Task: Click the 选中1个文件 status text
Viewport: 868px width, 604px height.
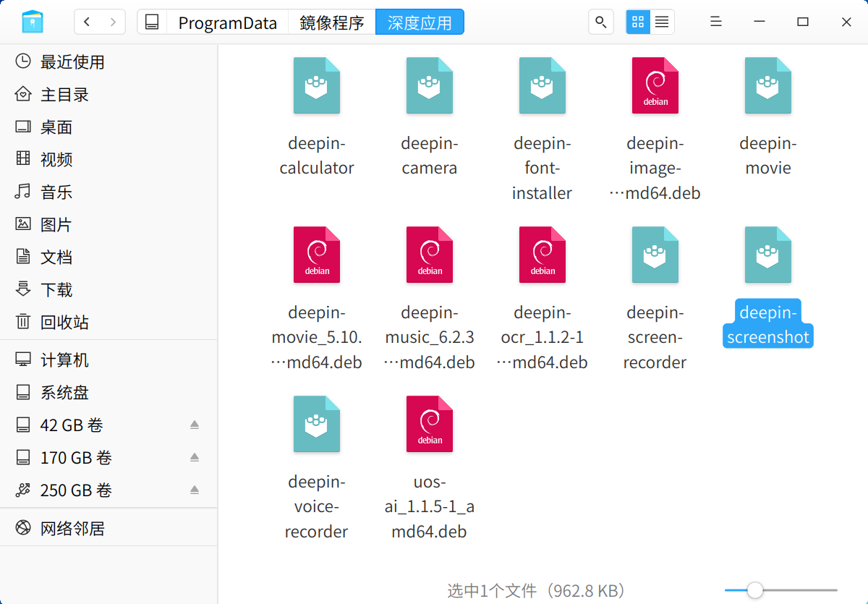Action: coord(536,591)
